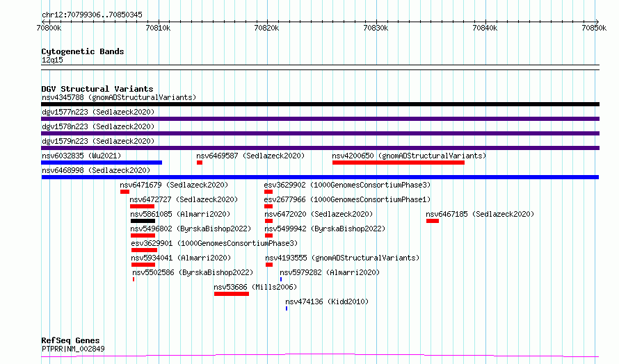Image resolution: width=619 pixels, height=364 pixels.
Task: Open the nsv5496802 (ByrskaBishop2022) label
Action: click(x=191, y=229)
